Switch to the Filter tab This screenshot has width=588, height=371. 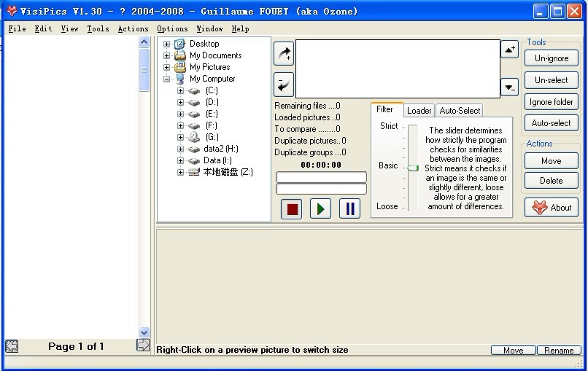(x=387, y=109)
